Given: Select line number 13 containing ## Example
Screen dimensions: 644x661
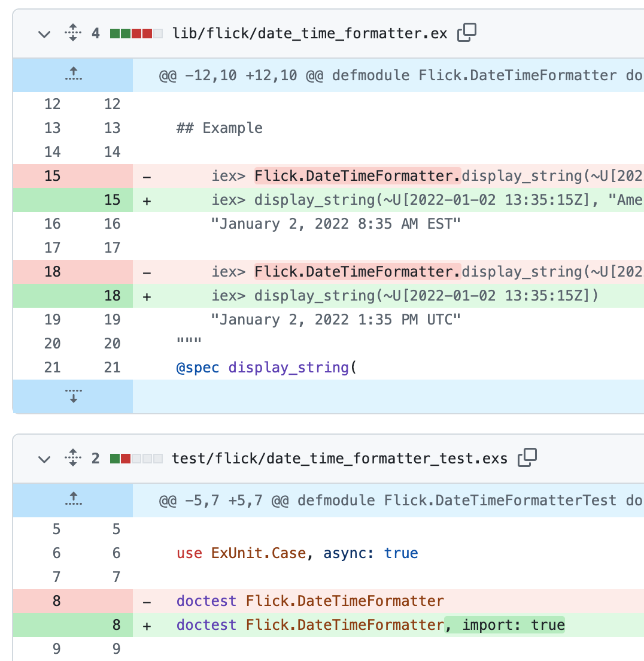Looking at the screenshot, I should (52, 128).
